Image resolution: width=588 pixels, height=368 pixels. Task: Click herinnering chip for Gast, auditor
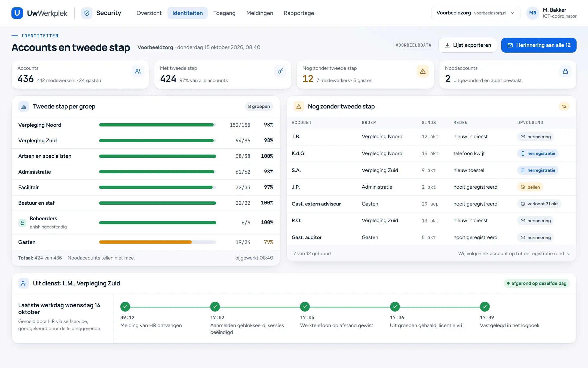[535, 237]
